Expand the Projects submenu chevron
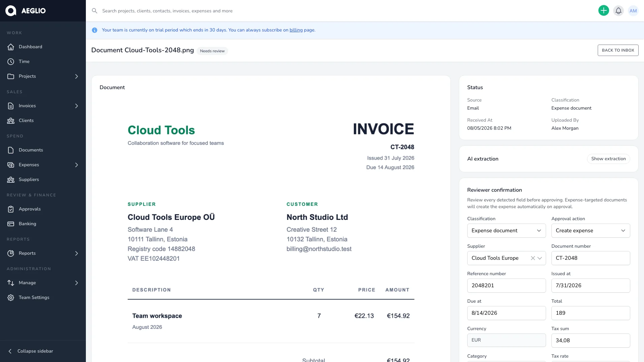This screenshot has height=362, width=644. [x=76, y=76]
